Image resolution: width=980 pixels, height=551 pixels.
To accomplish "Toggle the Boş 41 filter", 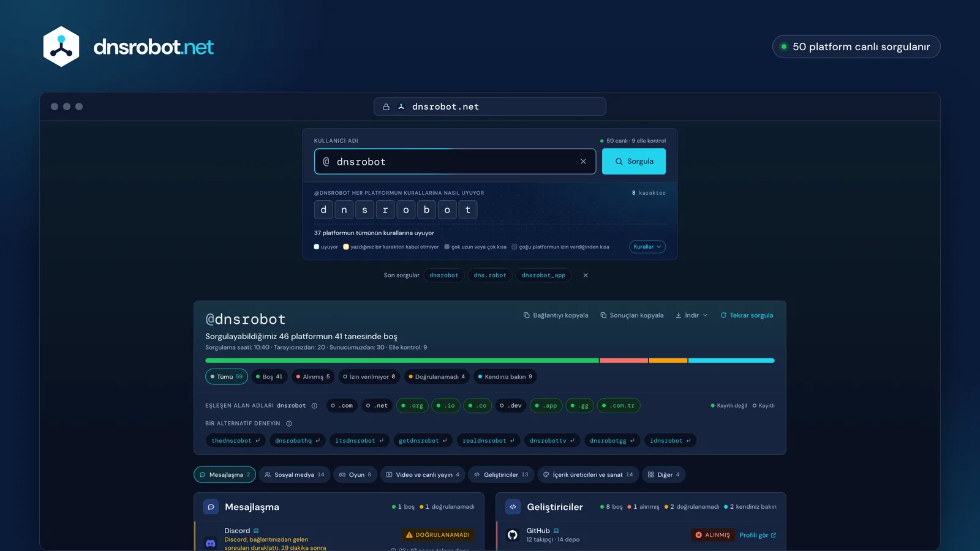I will 269,377.
